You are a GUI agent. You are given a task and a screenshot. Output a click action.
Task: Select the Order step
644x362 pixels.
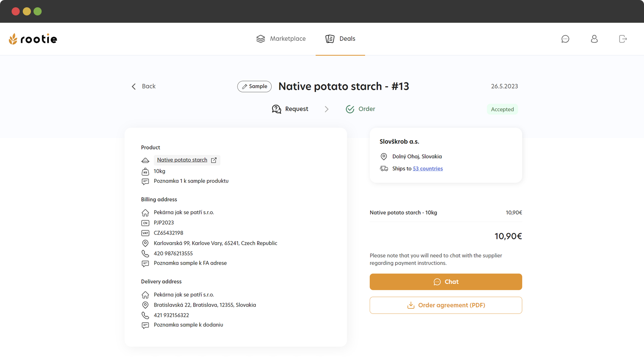[x=360, y=109]
